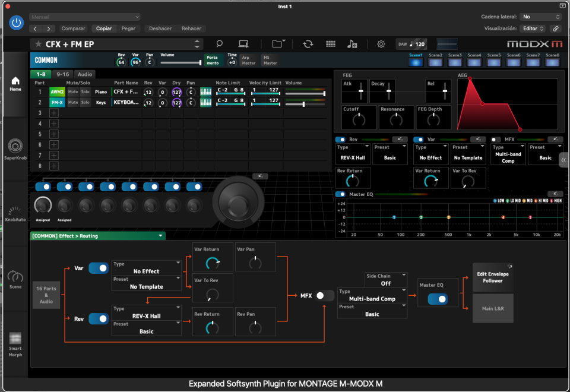Toggle the Var effect switch top panel

[x=419, y=139]
